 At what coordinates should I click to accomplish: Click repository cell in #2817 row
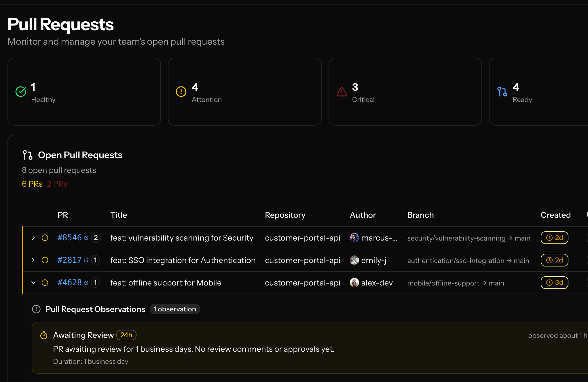pyautogui.click(x=303, y=260)
